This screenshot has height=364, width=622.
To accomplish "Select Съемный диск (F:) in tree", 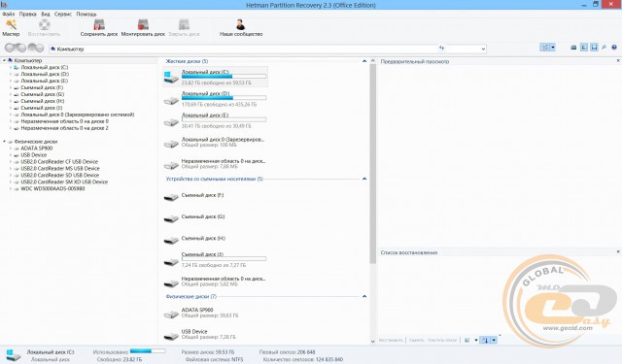I will click(x=42, y=87).
